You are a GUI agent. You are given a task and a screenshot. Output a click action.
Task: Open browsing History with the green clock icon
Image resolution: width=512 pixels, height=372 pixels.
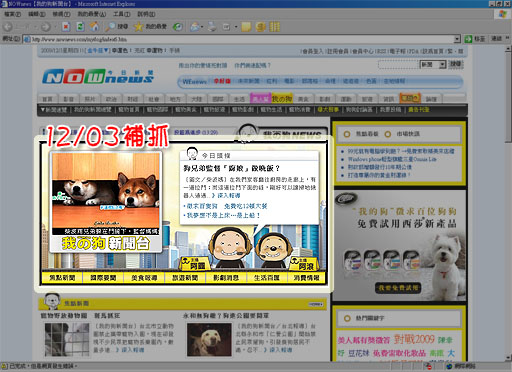tap(177, 27)
